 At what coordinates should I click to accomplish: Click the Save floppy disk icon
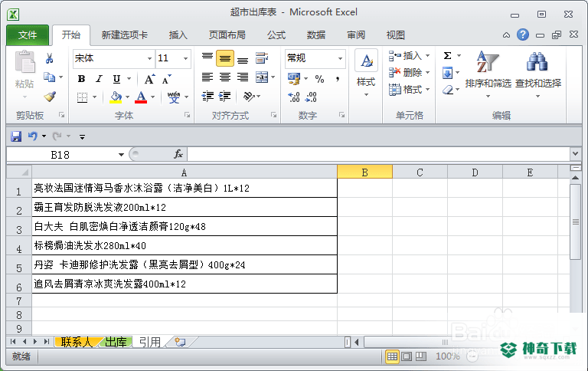point(16,136)
